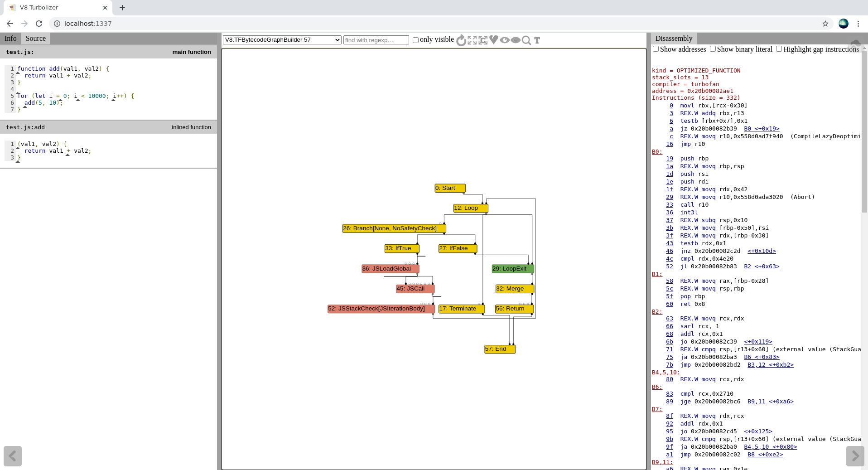Click the show control flow nodes icon
The height and width of the screenshot is (470, 868).
coord(483,40)
